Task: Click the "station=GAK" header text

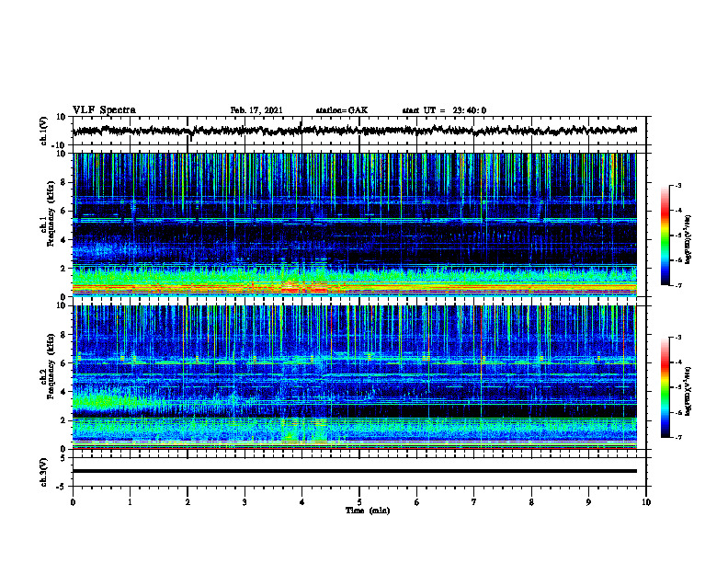Action: [x=342, y=110]
